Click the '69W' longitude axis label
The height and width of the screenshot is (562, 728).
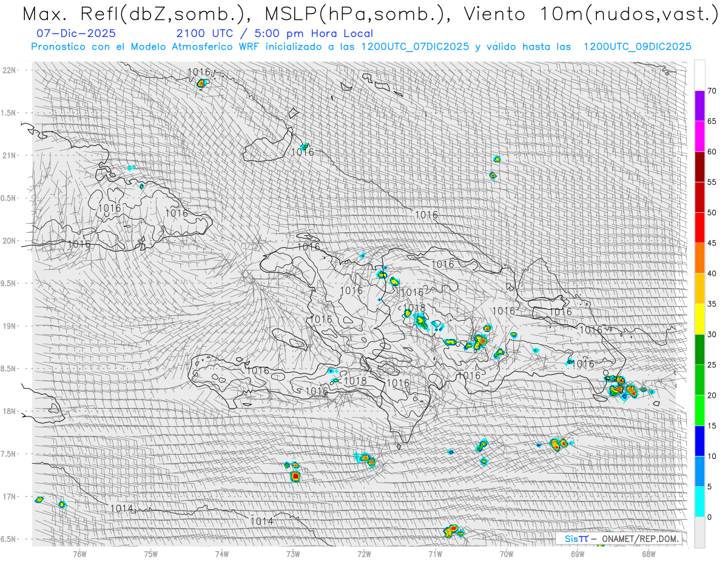pyautogui.click(x=578, y=554)
